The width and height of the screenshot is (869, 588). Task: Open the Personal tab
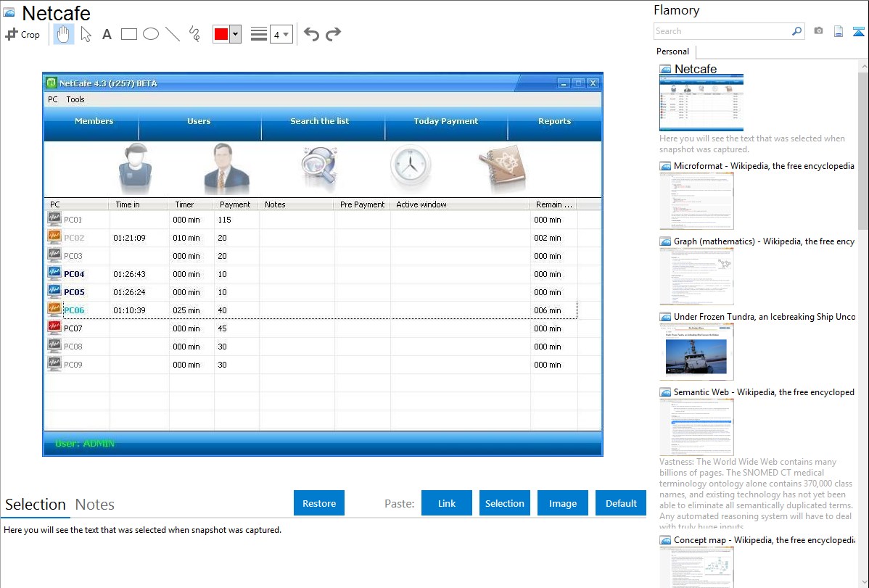coord(672,51)
